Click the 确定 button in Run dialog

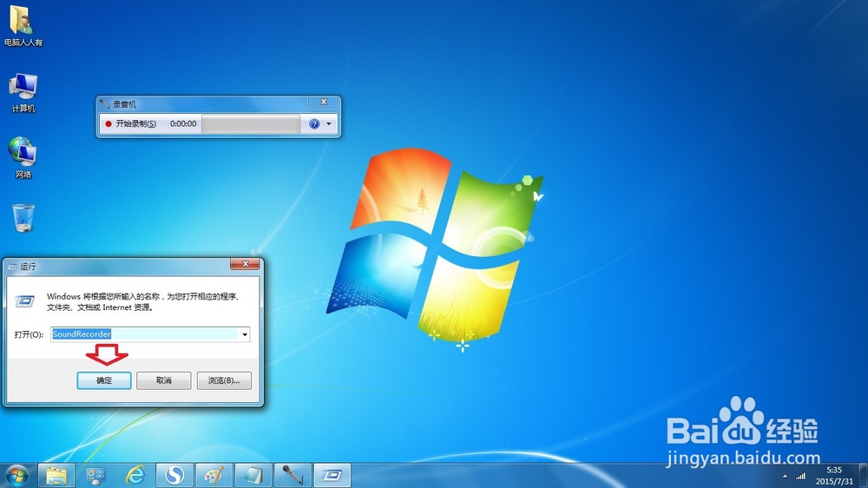coord(104,380)
